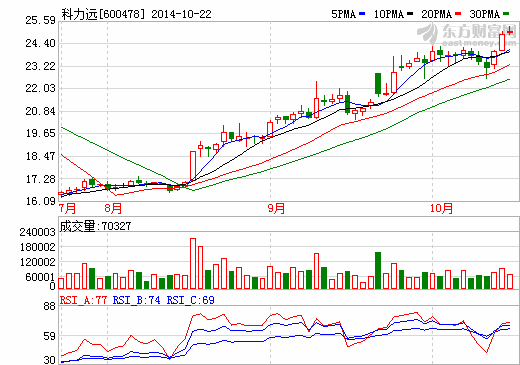Click the tallest volume bar in mid-August

tap(193, 264)
